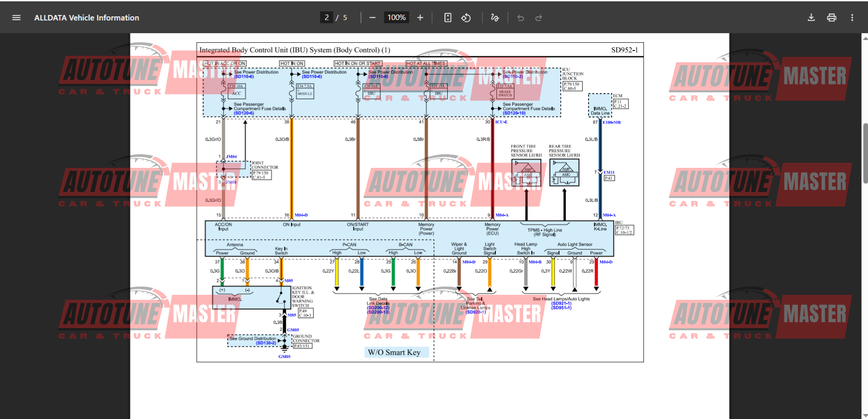The width and height of the screenshot is (868, 419).
Task: Click the redo arrow
Action: (x=539, y=18)
